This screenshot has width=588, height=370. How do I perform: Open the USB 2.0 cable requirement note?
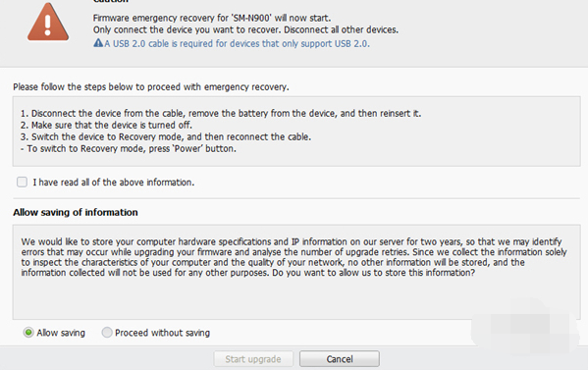click(237, 43)
